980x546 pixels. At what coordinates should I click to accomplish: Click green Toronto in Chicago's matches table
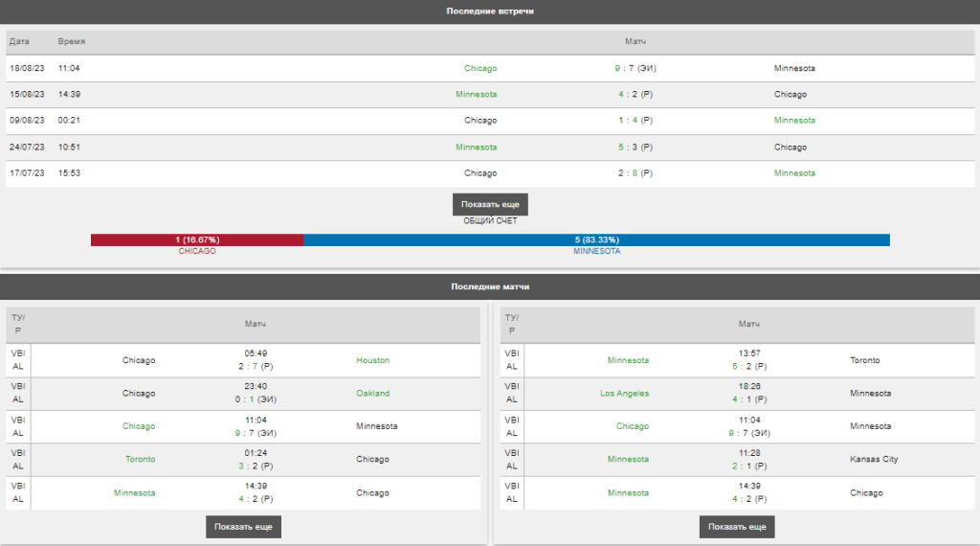click(x=140, y=460)
